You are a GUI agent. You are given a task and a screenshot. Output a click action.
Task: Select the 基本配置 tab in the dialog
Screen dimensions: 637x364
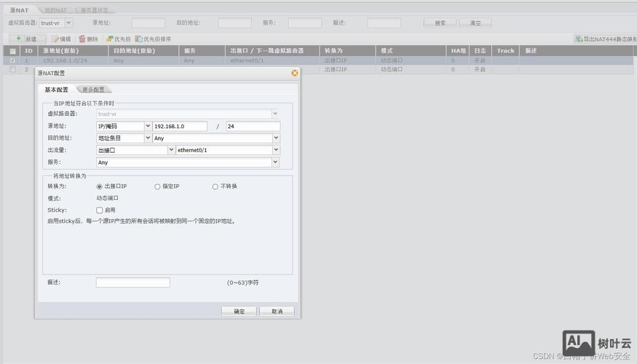tap(56, 90)
